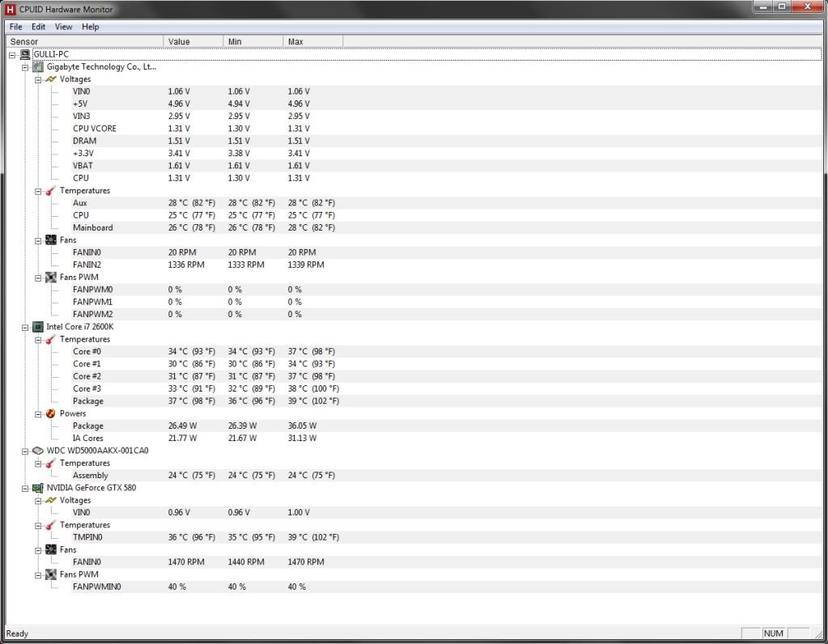Viewport: 828px width, 644px height.
Task: Click the Gigabyte Voltages lightning icon
Action: (51, 79)
